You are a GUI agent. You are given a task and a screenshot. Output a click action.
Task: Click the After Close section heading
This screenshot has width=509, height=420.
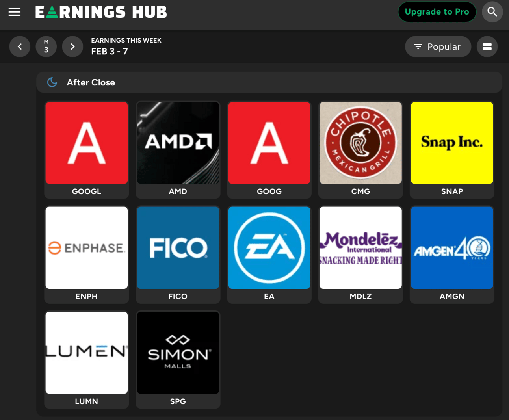pyautogui.click(x=91, y=82)
